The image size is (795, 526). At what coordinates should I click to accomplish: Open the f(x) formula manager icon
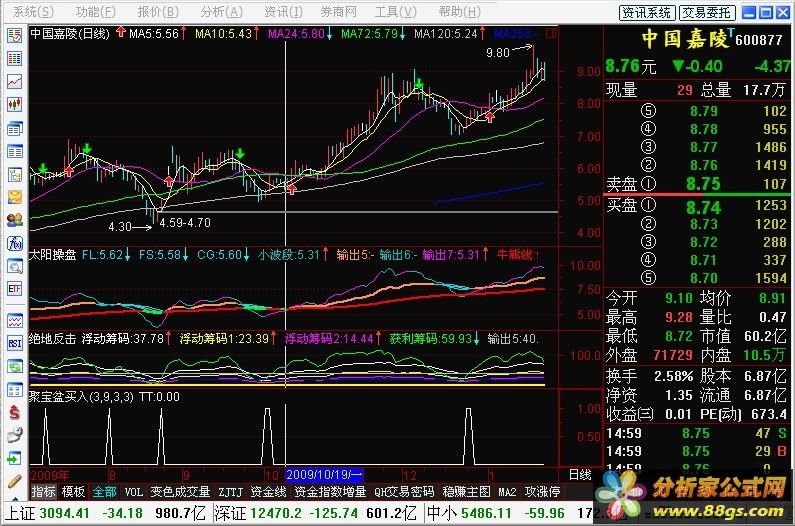(x=14, y=243)
